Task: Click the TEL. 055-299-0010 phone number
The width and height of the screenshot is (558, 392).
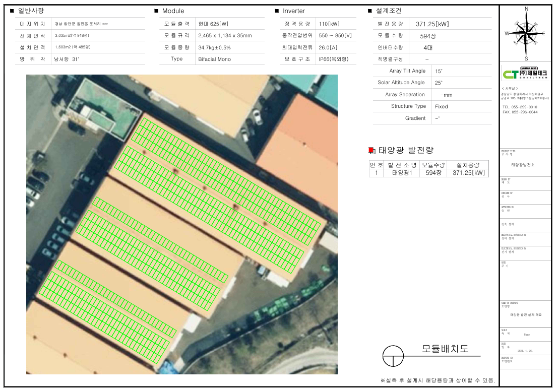Action: point(520,107)
